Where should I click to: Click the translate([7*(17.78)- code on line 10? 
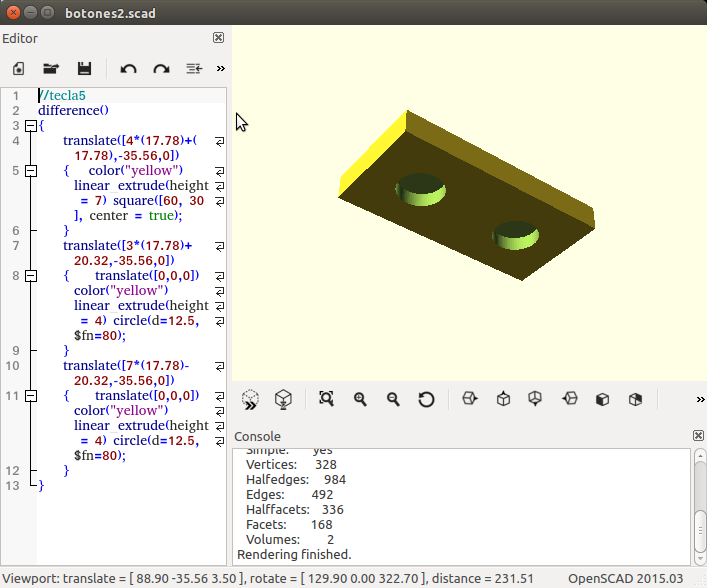pos(126,366)
